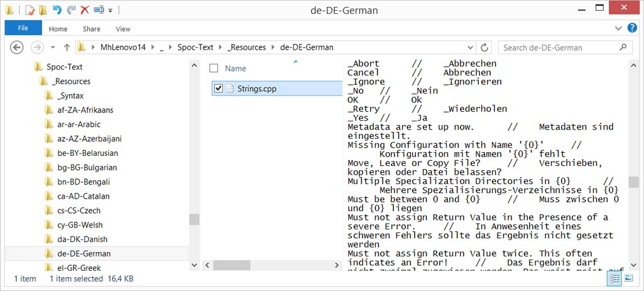
Task: Expand breadcrumb arrow after underscore segment
Action: click(171, 47)
